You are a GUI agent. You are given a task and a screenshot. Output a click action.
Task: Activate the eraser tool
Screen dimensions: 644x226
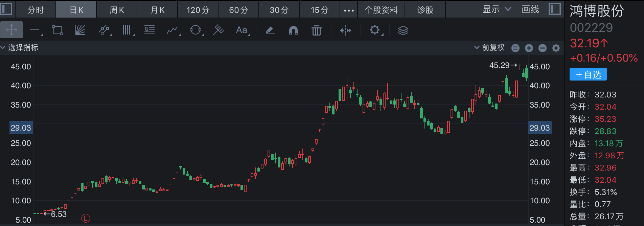tap(270, 30)
